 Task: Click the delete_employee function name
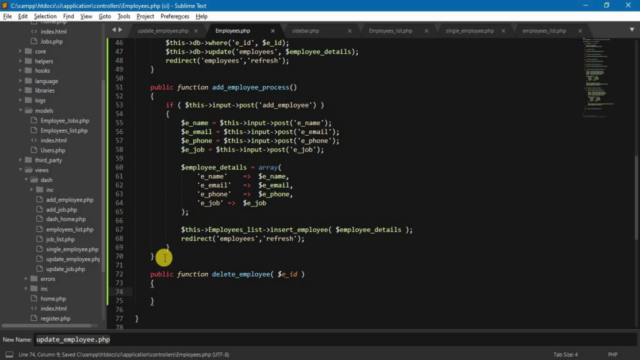[241, 274]
